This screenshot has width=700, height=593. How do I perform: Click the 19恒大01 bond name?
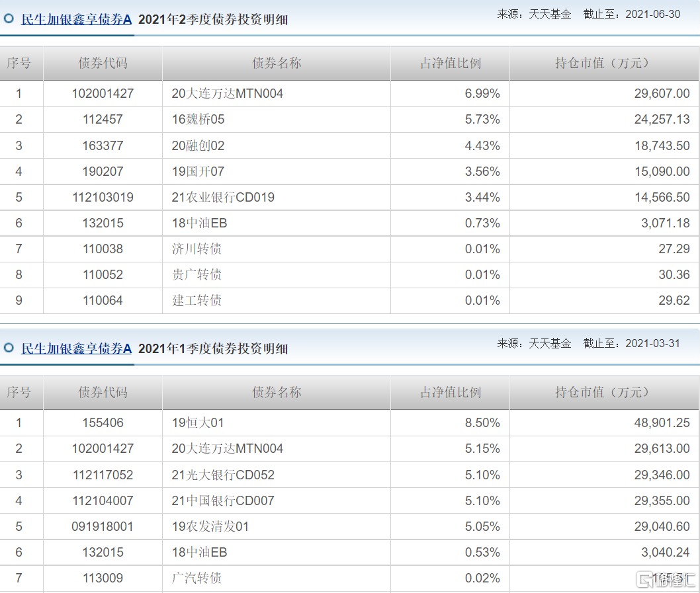pos(198,422)
